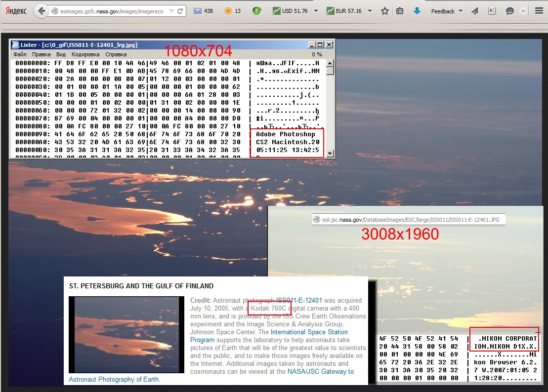Click the Lister scrollbar down arrow
Screen dimensions: 548x392
tap(330, 153)
